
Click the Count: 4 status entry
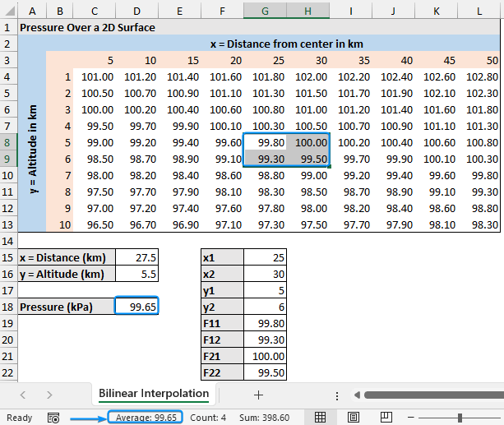pyautogui.click(x=208, y=418)
